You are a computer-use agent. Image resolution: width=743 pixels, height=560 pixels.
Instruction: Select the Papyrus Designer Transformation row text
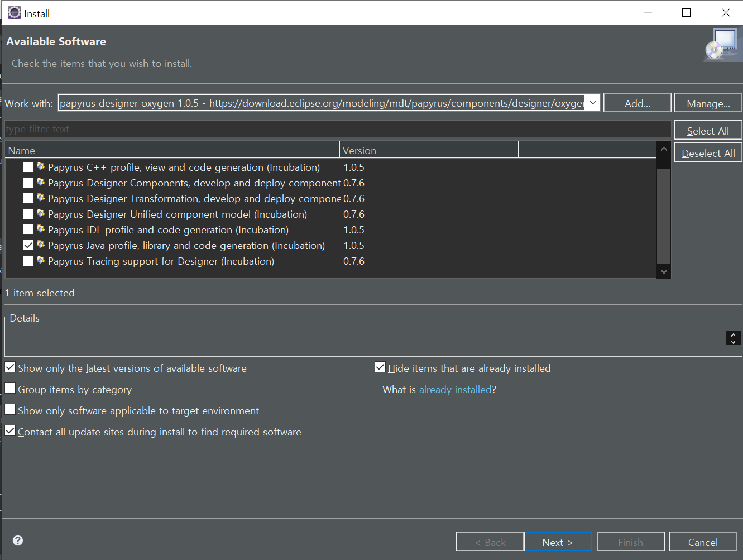(194, 198)
